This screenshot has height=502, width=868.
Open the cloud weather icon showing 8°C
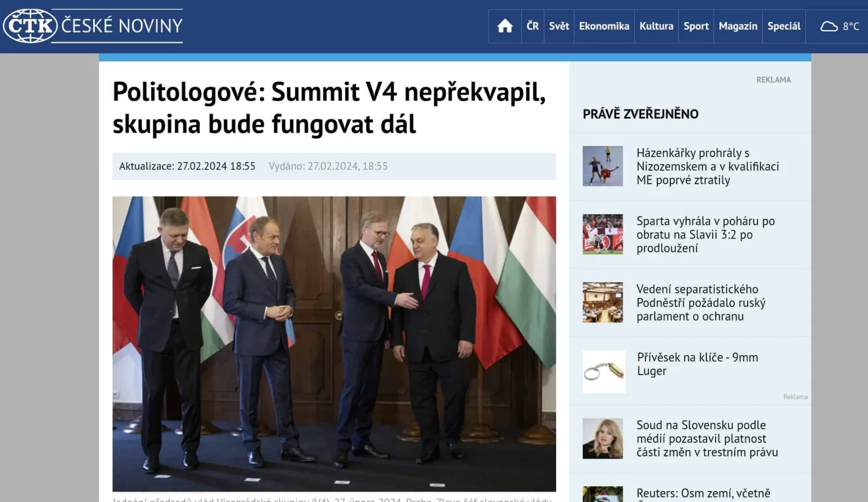point(829,26)
